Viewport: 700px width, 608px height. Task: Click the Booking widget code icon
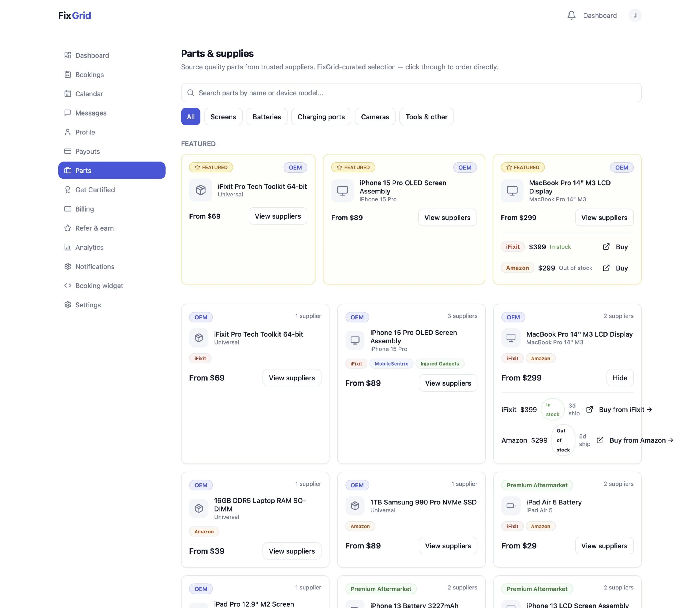[68, 286]
